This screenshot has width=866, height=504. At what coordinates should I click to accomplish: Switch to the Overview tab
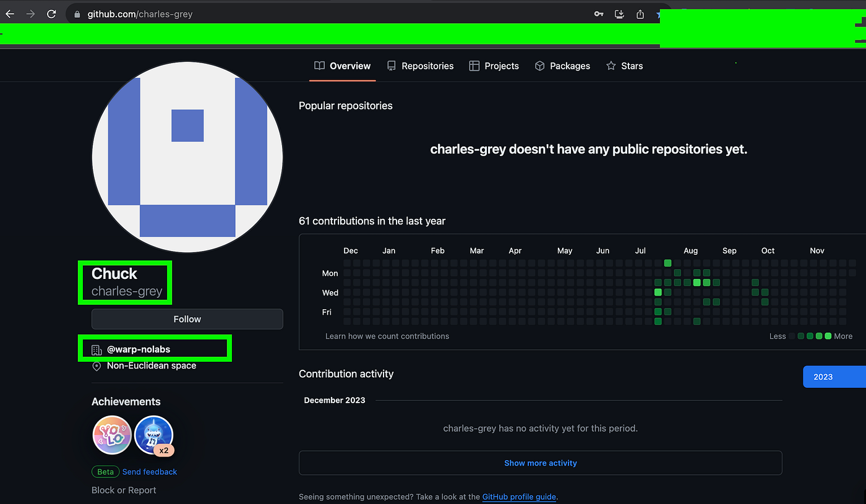pos(342,66)
